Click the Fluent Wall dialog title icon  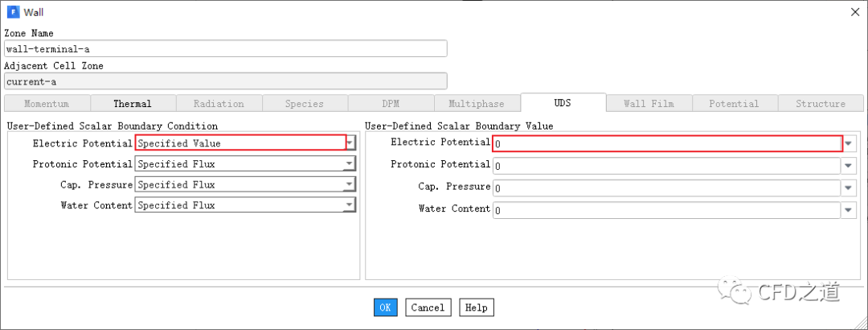click(12, 12)
